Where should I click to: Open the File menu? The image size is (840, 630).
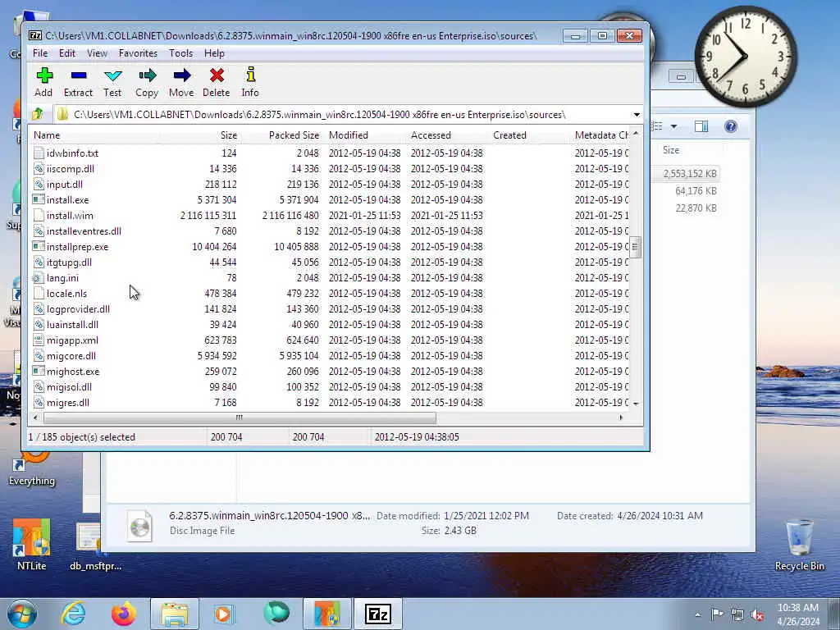click(40, 53)
